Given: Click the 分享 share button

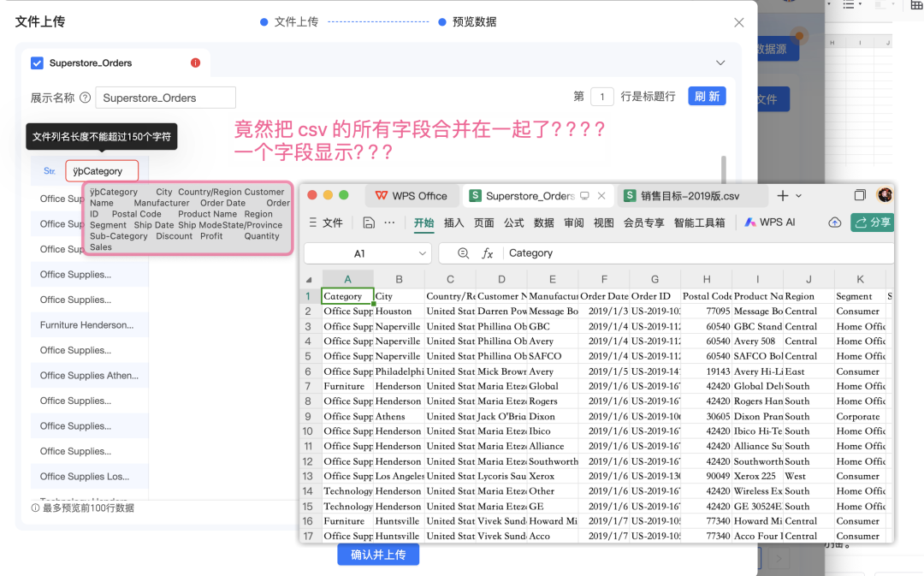Looking at the screenshot, I should [x=872, y=223].
